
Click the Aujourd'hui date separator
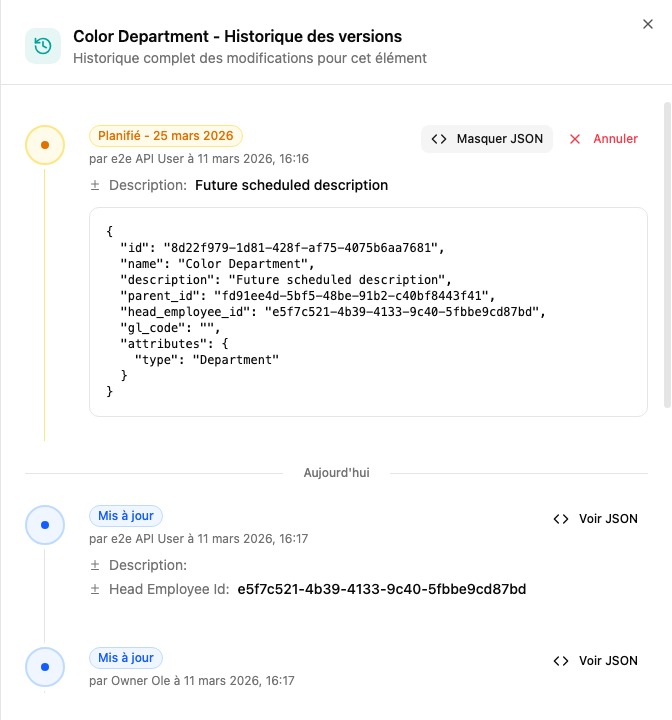pyautogui.click(x=336, y=472)
